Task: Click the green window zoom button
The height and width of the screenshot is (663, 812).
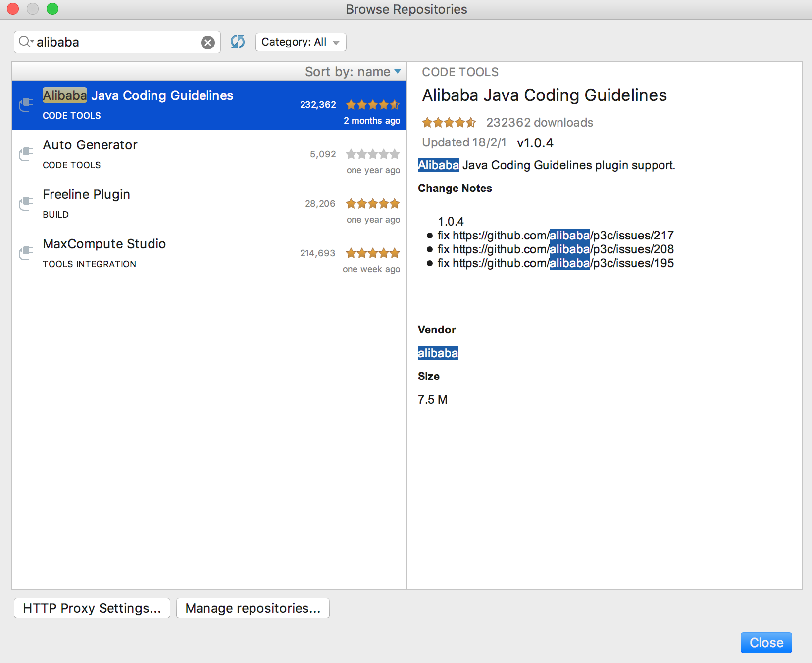Action: tap(52, 9)
